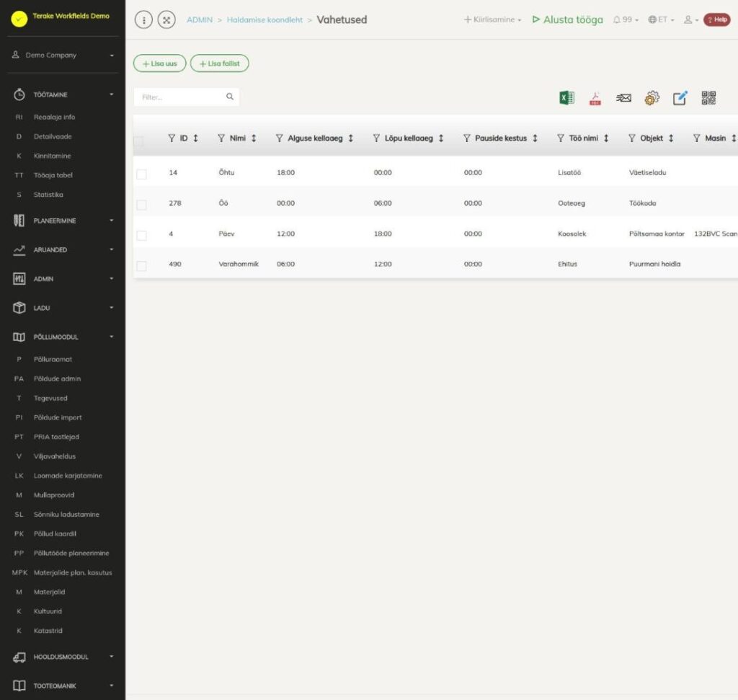
Task: Sort by Lõpu kellaaeg column arrows
Action: (x=441, y=138)
